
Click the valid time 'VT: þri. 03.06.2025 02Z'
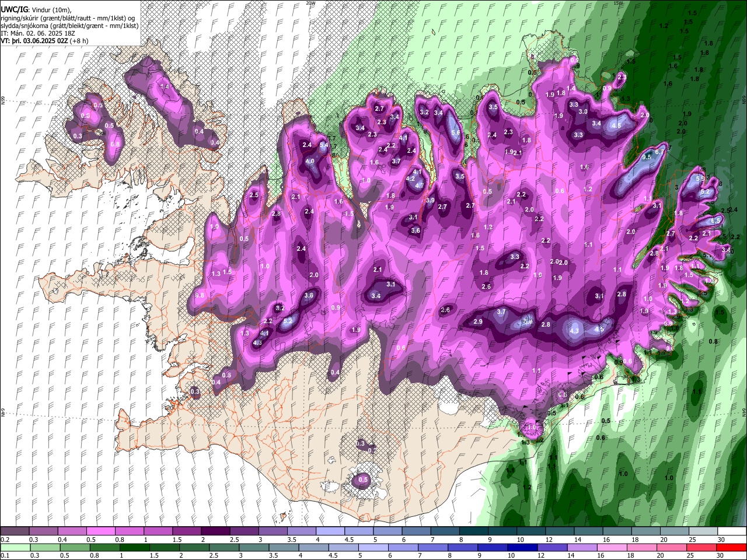pos(34,41)
